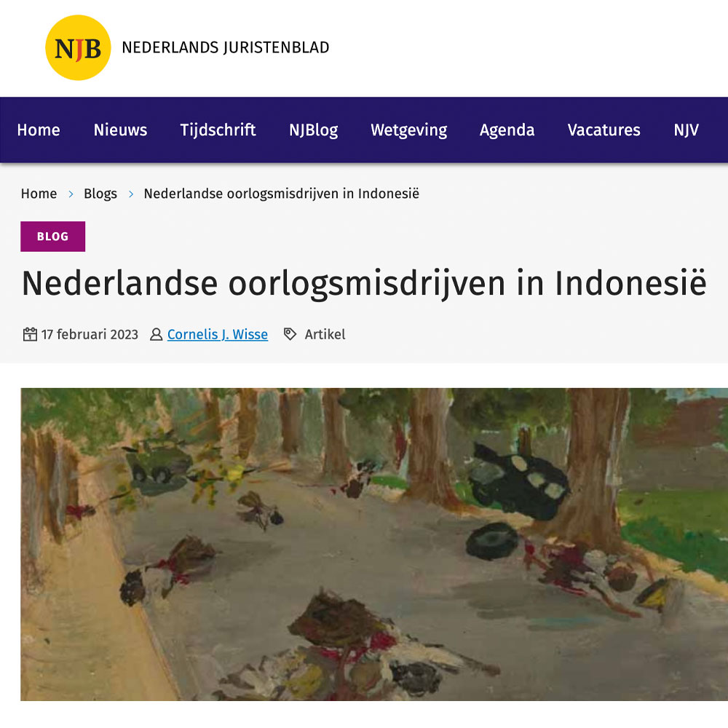Open the Blogs breadcrumb link

(100, 194)
